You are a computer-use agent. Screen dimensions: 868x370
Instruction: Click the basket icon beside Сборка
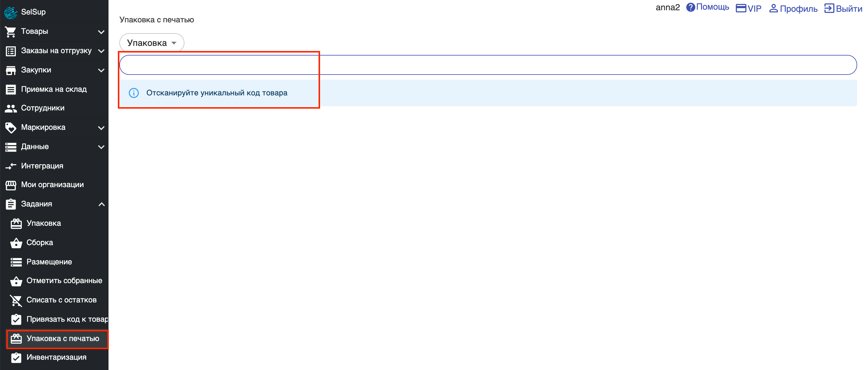click(x=16, y=243)
